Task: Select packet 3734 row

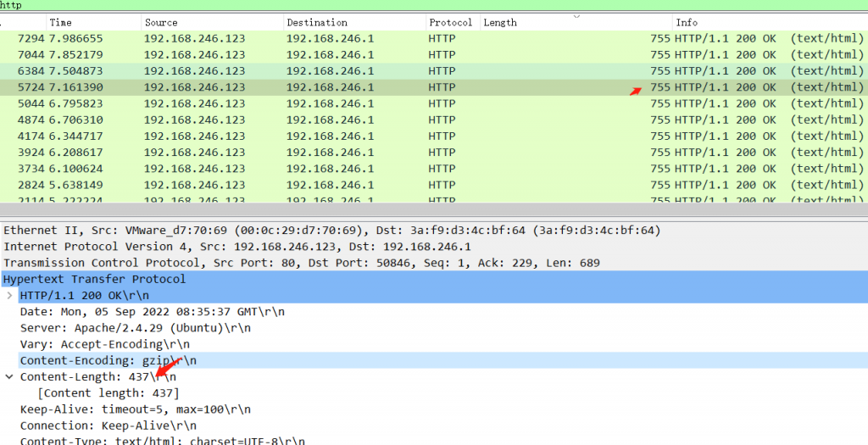Action: coord(434,169)
